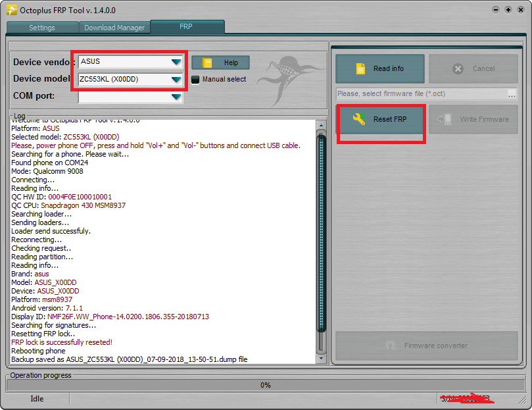The width and height of the screenshot is (532, 410).
Task: Click the 'Snapdragon 430 MSM8937' CPU text
Action: pyautogui.click(x=83, y=205)
